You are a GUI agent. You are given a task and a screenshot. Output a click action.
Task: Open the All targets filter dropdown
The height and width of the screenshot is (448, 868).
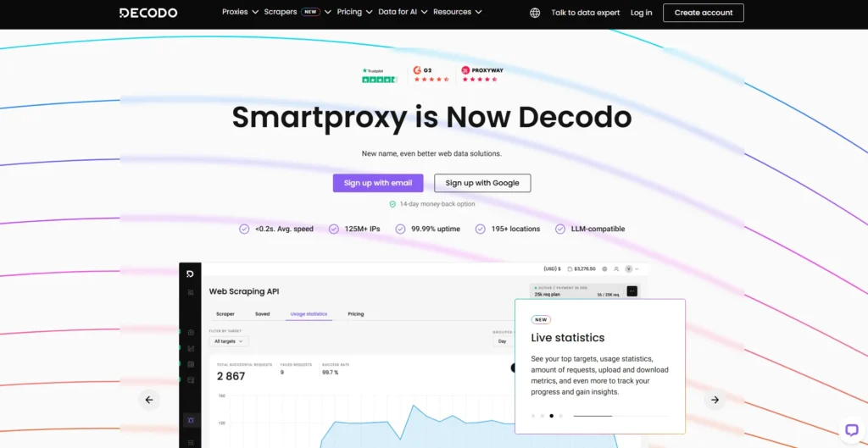click(x=229, y=341)
